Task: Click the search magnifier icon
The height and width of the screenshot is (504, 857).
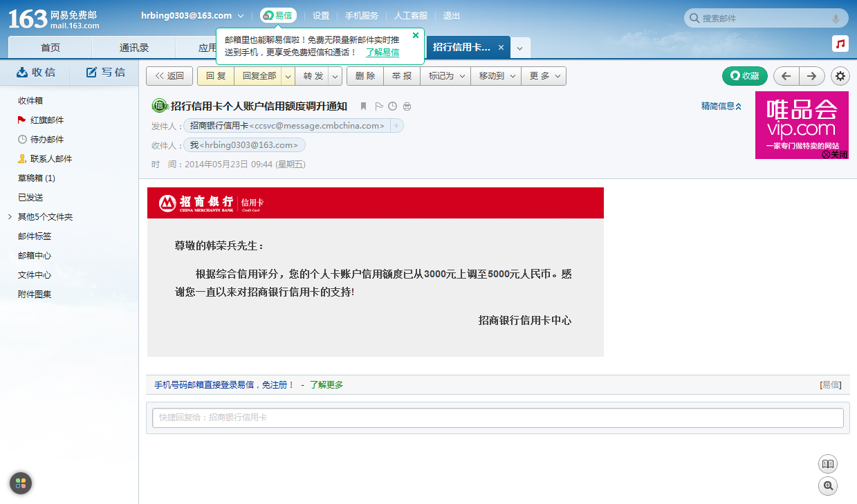Action: coord(694,19)
